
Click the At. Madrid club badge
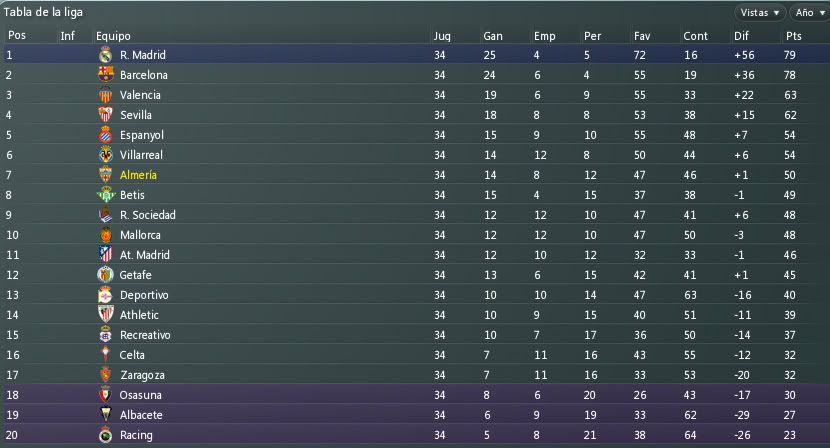coord(105,255)
